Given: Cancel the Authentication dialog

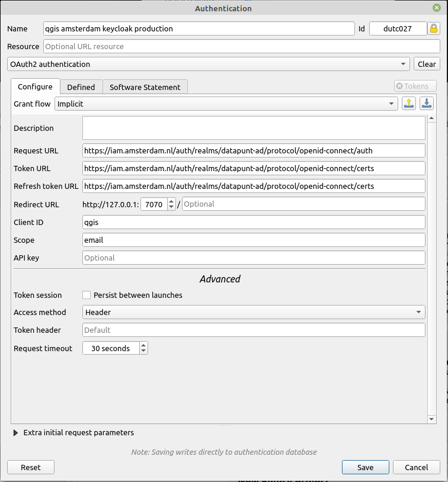Looking at the screenshot, I should click(x=417, y=467).
